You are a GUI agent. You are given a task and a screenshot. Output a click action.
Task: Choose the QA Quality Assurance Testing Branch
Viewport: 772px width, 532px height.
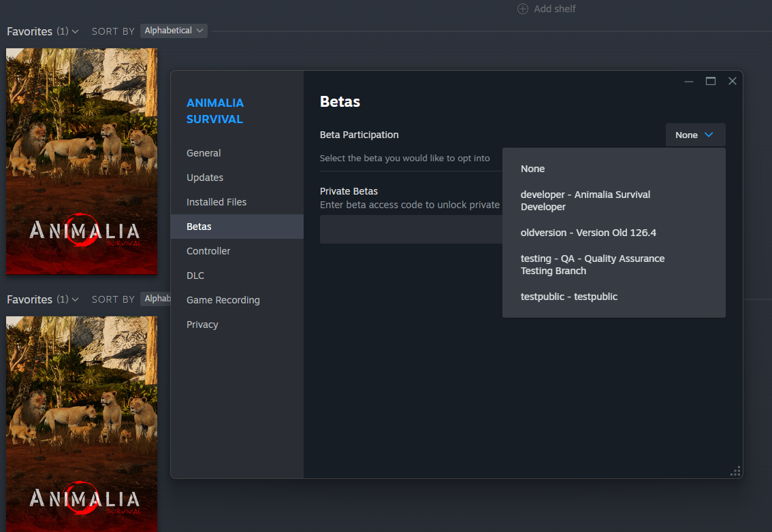[x=592, y=264]
